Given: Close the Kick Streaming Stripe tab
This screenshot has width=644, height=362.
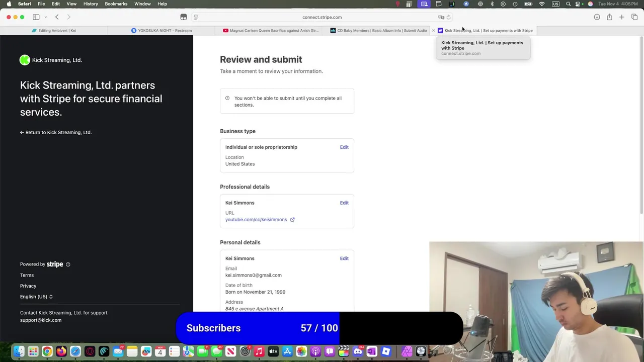Looking at the screenshot, I should 433,31.
